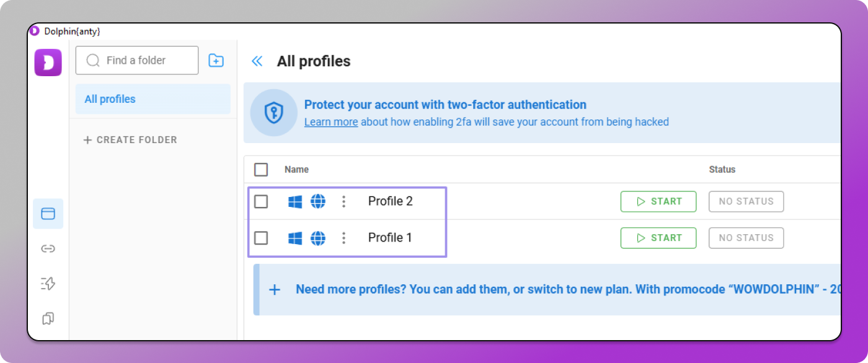Click CREATE FOLDER in the side panel

click(130, 140)
